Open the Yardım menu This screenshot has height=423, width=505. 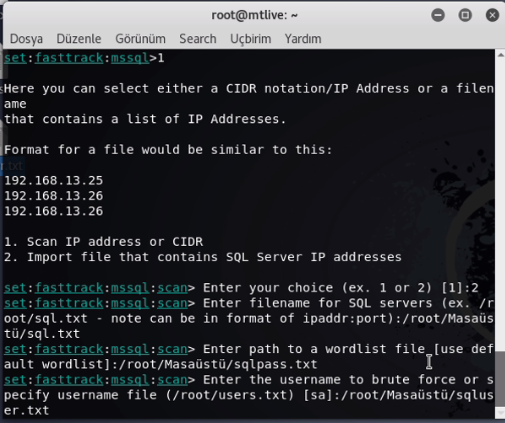click(x=303, y=39)
